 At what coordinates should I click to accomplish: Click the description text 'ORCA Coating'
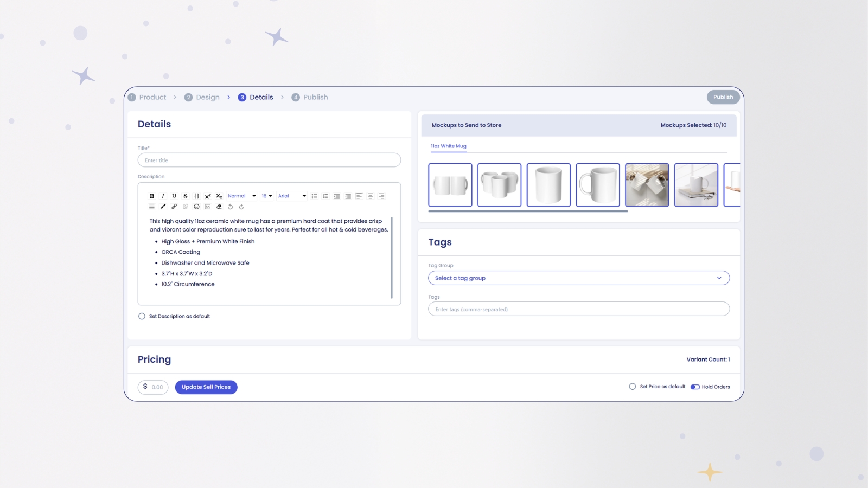(x=181, y=252)
